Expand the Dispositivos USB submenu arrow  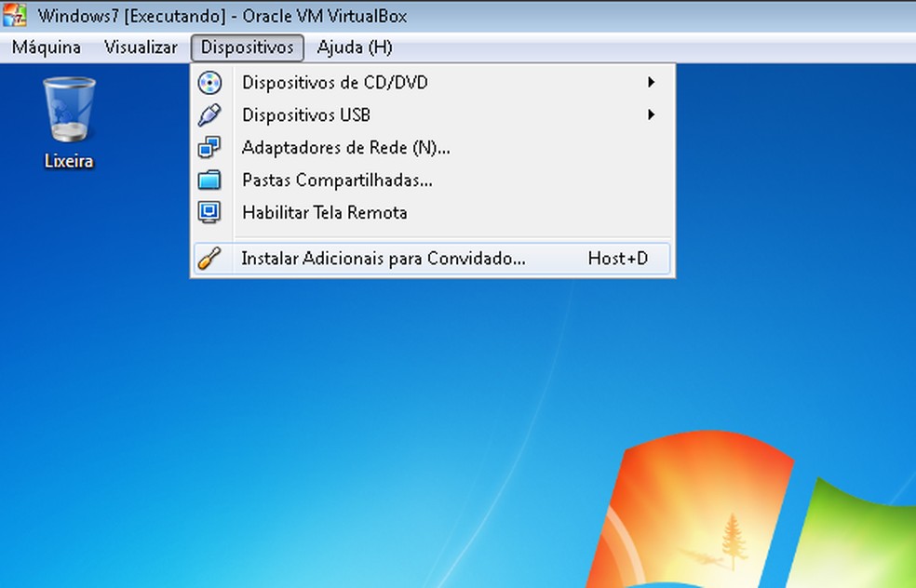tap(651, 114)
